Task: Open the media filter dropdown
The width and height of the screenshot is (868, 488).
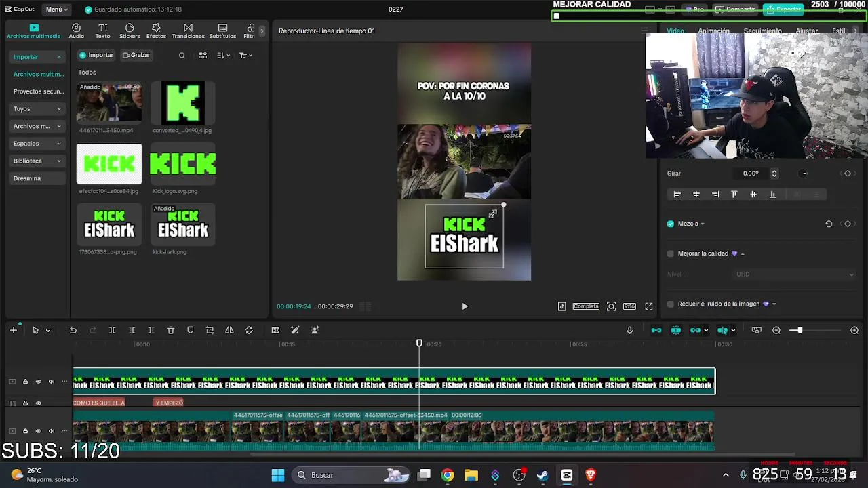Action: point(245,56)
